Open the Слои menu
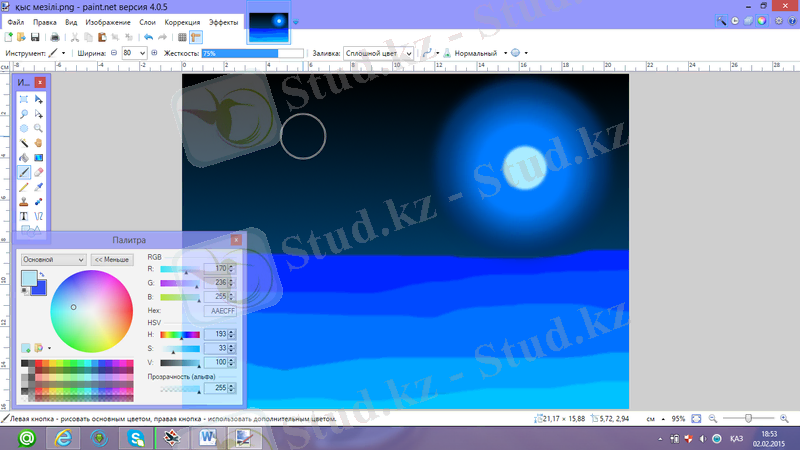The image size is (800, 450). coord(147,21)
